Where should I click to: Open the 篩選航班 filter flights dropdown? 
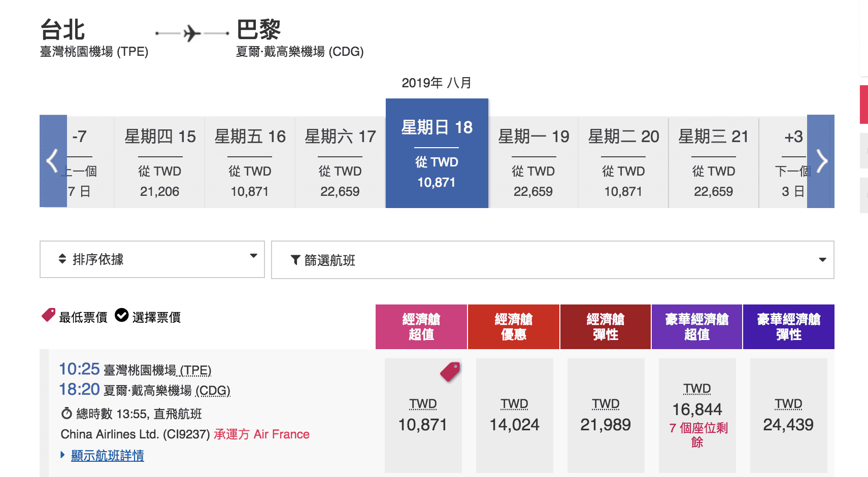(x=552, y=260)
